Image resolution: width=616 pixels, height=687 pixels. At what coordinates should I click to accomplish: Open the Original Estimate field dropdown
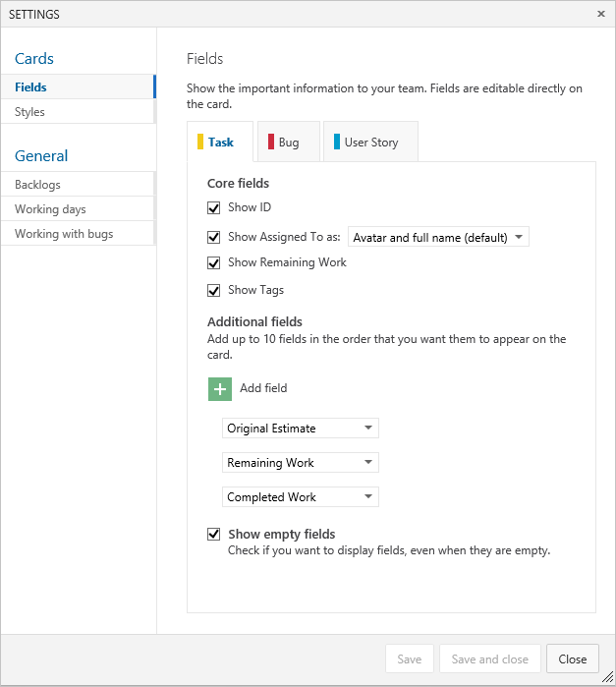coord(300,429)
